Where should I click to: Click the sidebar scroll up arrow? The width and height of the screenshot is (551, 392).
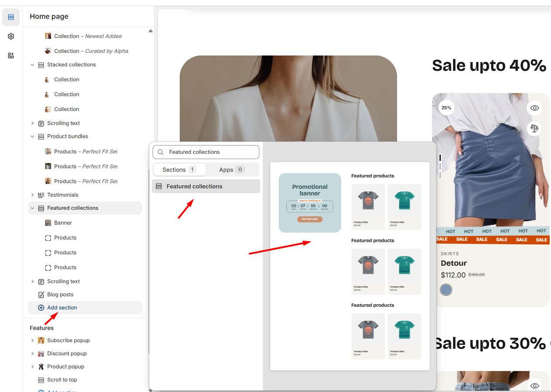coord(150,31)
